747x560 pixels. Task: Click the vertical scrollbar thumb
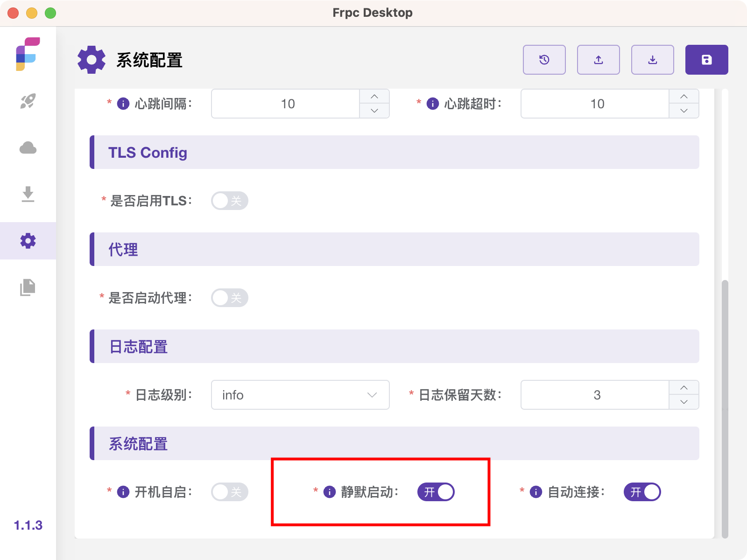[725, 409]
